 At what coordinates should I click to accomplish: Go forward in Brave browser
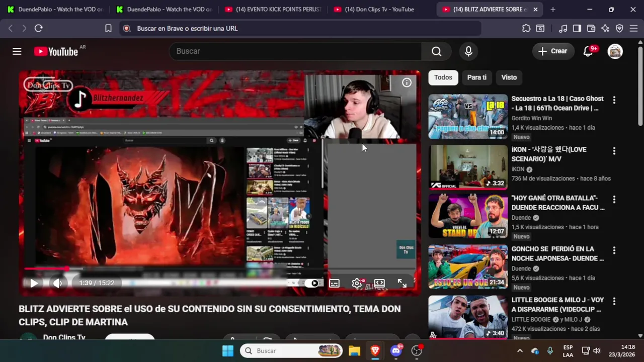tap(24, 28)
